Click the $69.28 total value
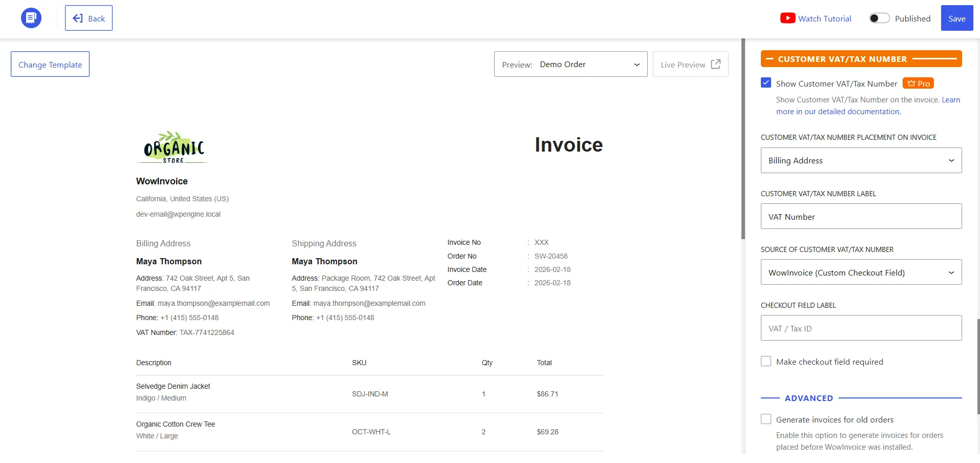The width and height of the screenshot is (980, 463). [x=547, y=432]
